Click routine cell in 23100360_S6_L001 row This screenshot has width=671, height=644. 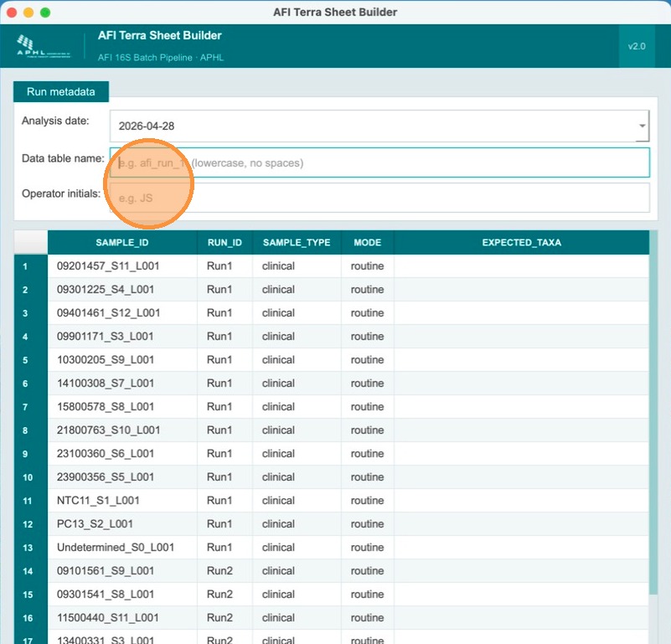(367, 454)
